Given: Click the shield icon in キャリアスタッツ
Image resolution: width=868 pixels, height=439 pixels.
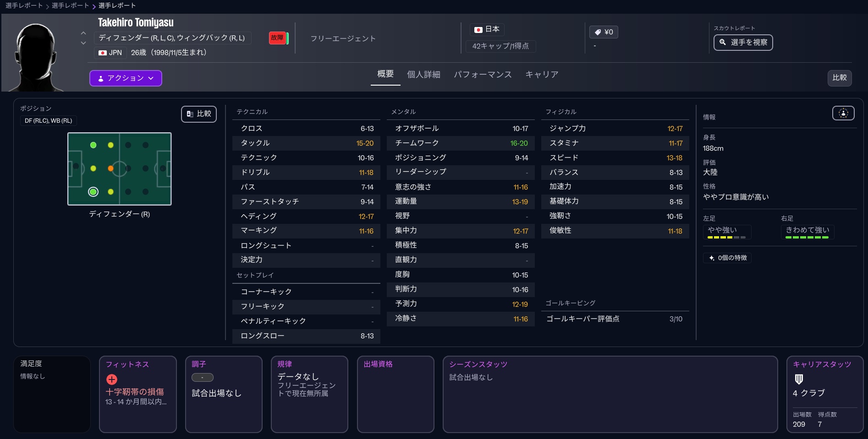Looking at the screenshot, I should click(x=799, y=379).
